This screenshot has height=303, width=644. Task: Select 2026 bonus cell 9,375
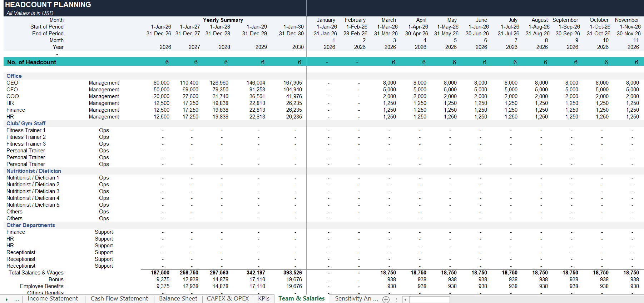pyautogui.click(x=163, y=279)
